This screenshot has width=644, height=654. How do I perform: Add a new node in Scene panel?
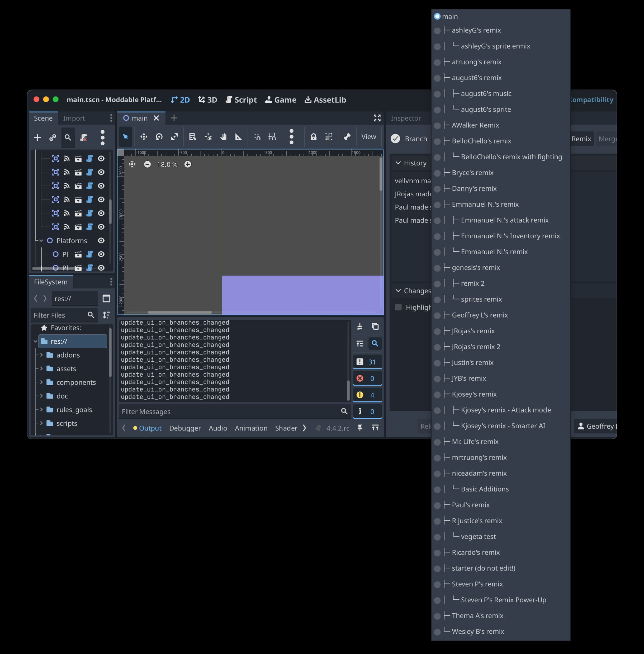37,137
